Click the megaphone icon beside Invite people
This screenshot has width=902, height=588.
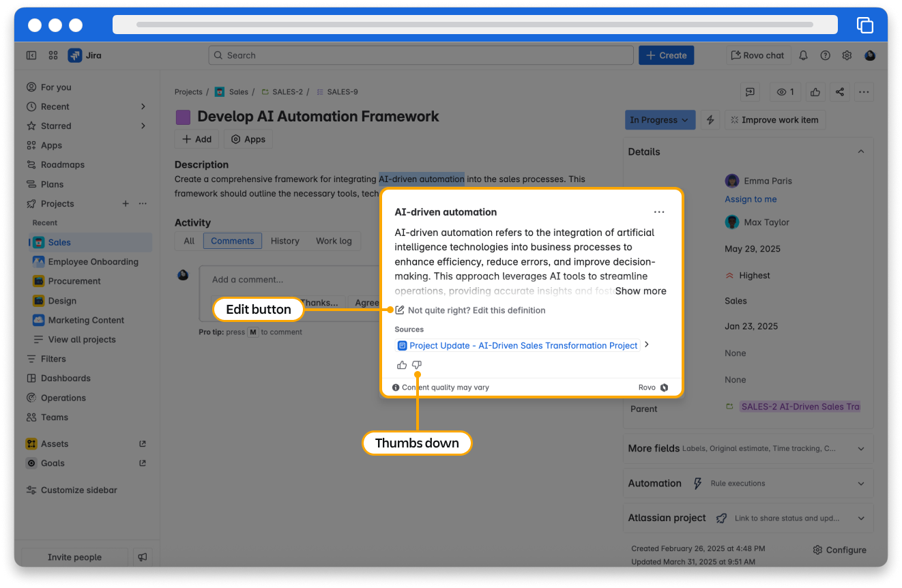[143, 557]
